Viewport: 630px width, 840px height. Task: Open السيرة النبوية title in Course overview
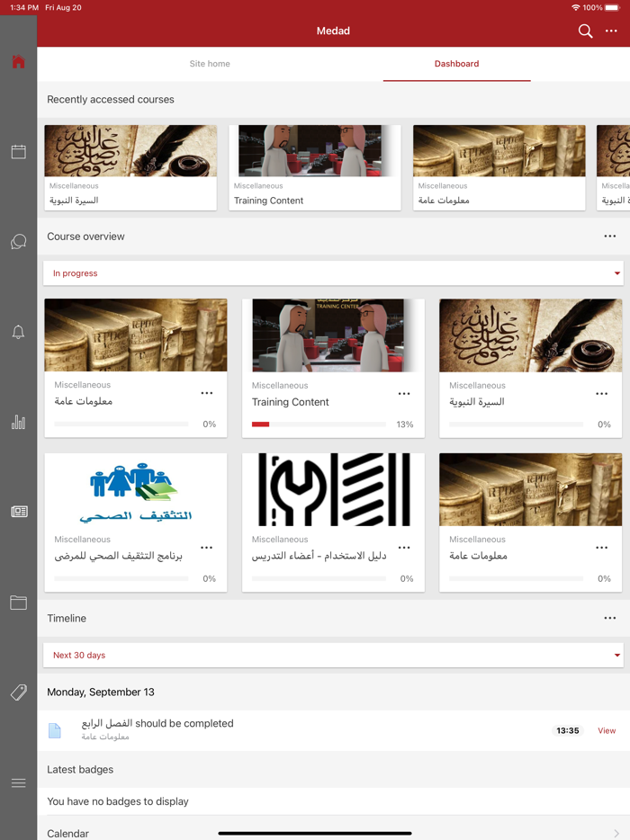click(477, 402)
